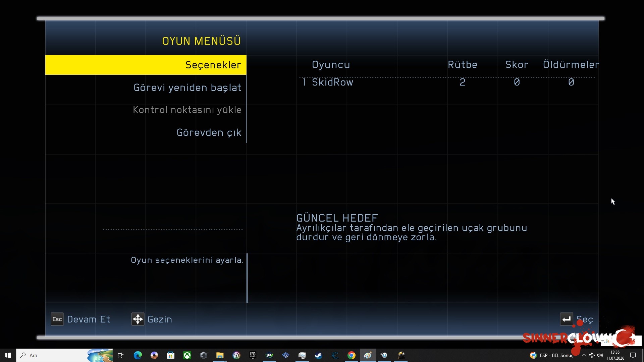
Task: Open Google Chrome from taskbar
Action: [x=352, y=355]
